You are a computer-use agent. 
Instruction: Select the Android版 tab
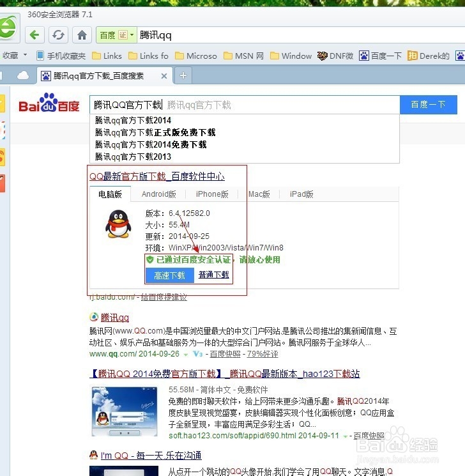click(x=159, y=194)
